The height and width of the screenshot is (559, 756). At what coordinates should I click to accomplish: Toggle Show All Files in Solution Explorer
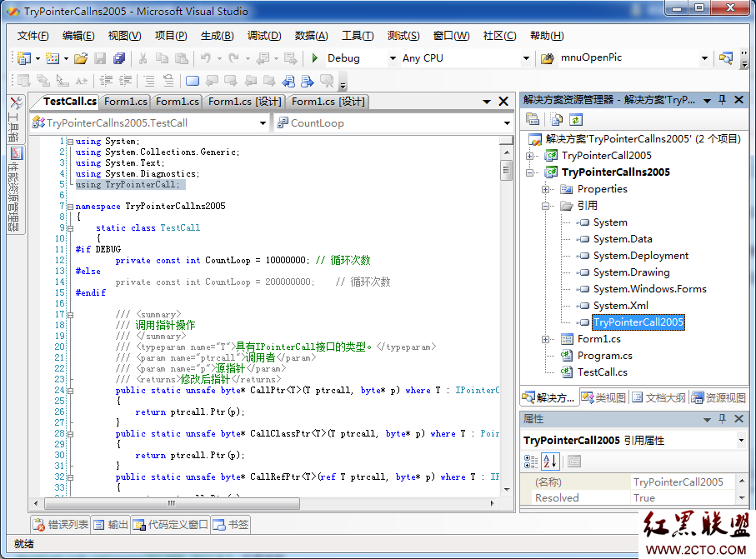pos(557,119)
